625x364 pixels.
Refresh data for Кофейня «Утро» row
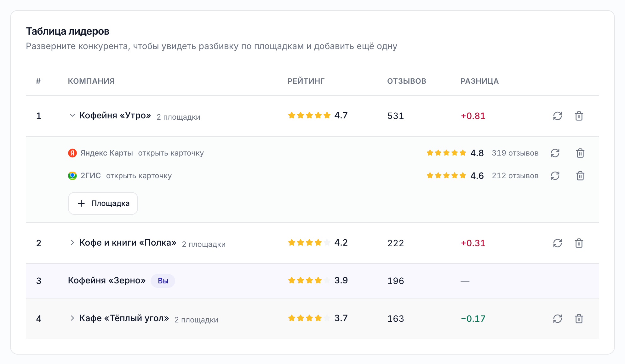coord(558,116)
